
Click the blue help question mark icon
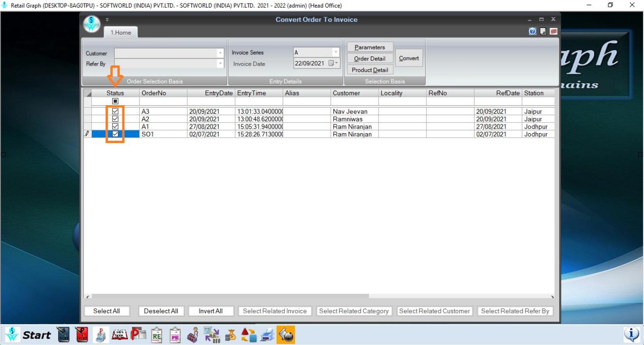(532, 32)
